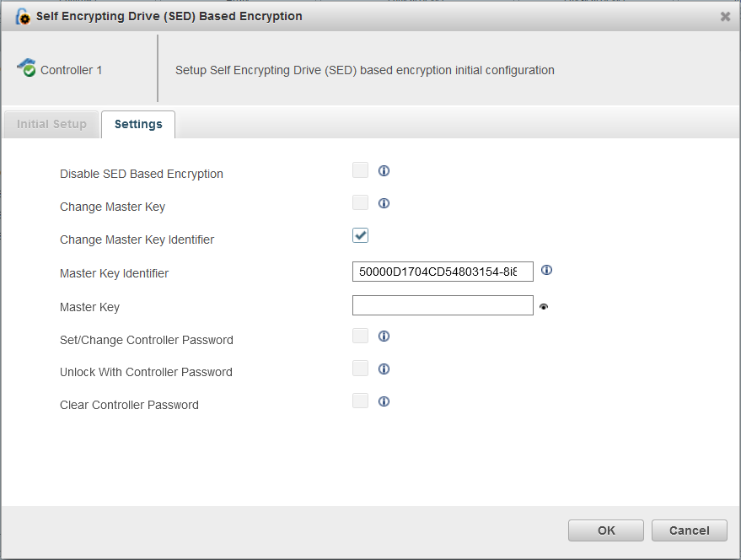Screen dimensions: 741x560
Task: Click inside the Master Key Identifier text field
Action: 443,272
